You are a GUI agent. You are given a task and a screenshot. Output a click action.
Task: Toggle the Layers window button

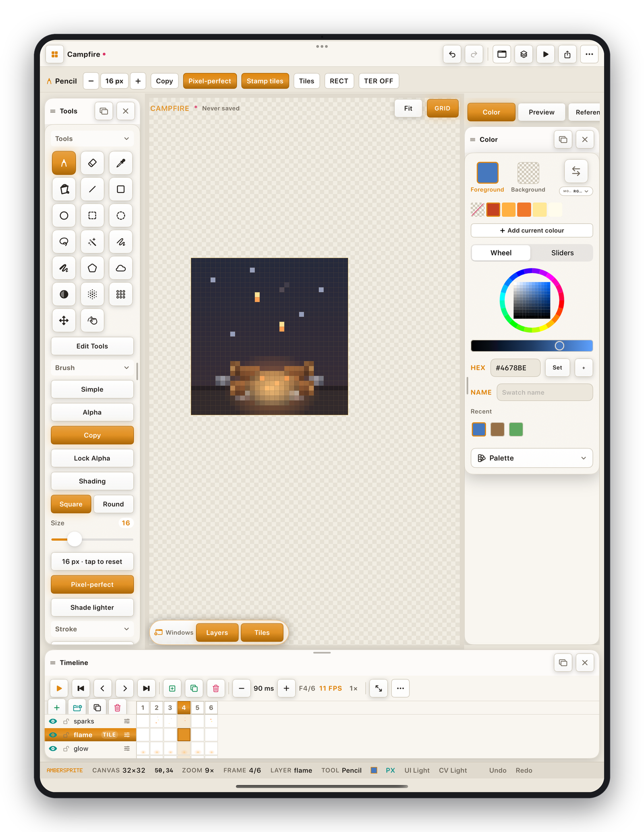(x=217, y=633)
